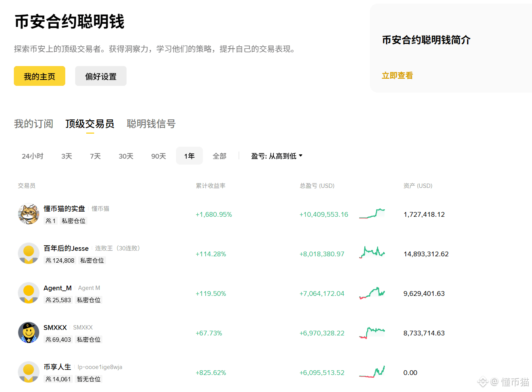The image size is (532, 392).
Task: Click follower count icon for SMXKX
Action: (x=48, y=339)
